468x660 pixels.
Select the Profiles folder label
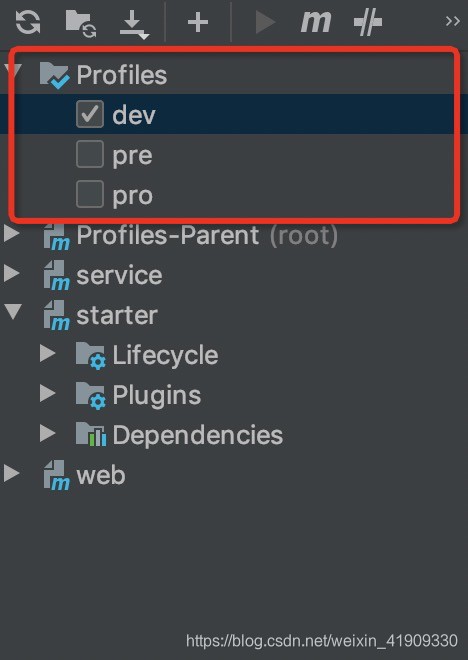[x=122, y=75]
